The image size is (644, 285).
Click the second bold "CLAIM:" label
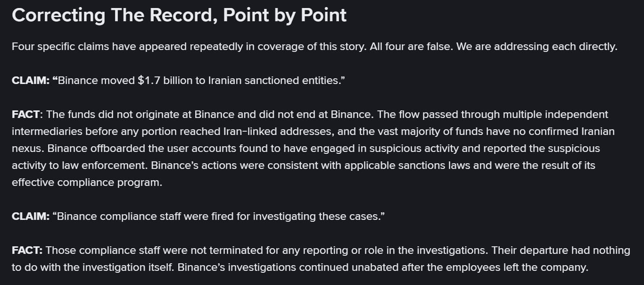(x=30, y=216)
